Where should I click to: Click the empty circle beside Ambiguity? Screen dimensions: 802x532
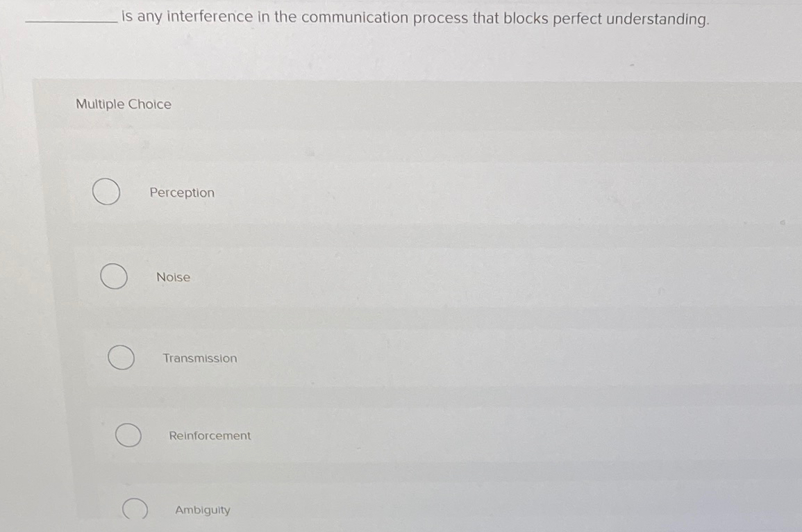pyautogui.click(x=136, y=509)
